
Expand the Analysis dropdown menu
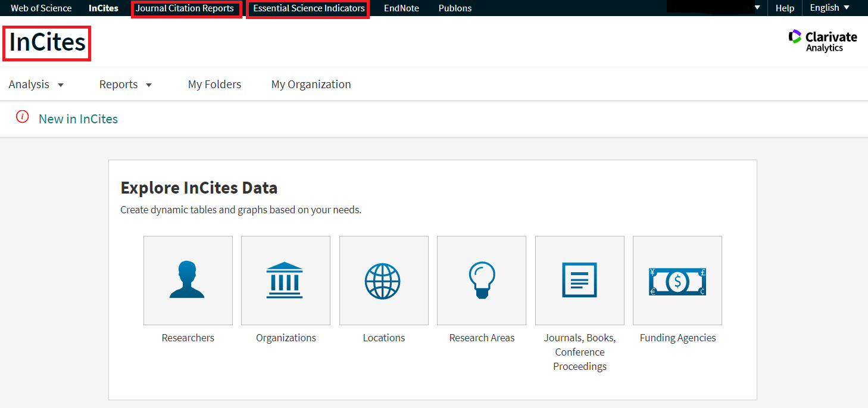[36, 85]
